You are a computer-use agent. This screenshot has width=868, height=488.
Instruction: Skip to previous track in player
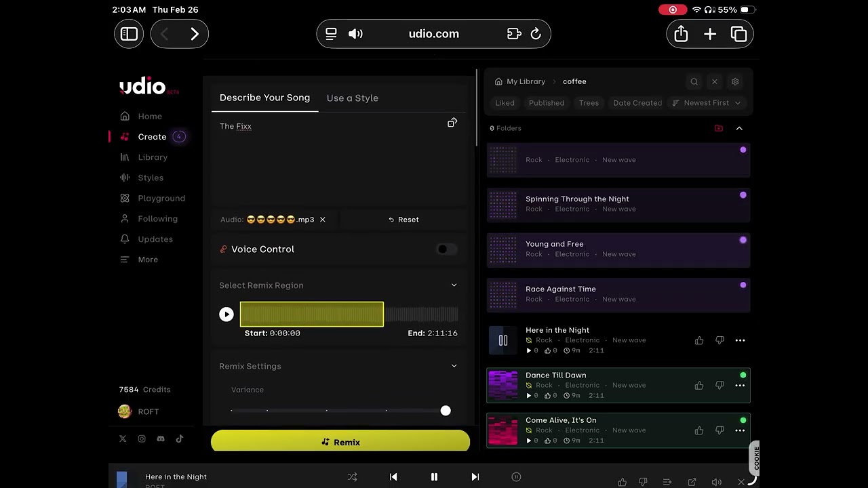point(393,477)
